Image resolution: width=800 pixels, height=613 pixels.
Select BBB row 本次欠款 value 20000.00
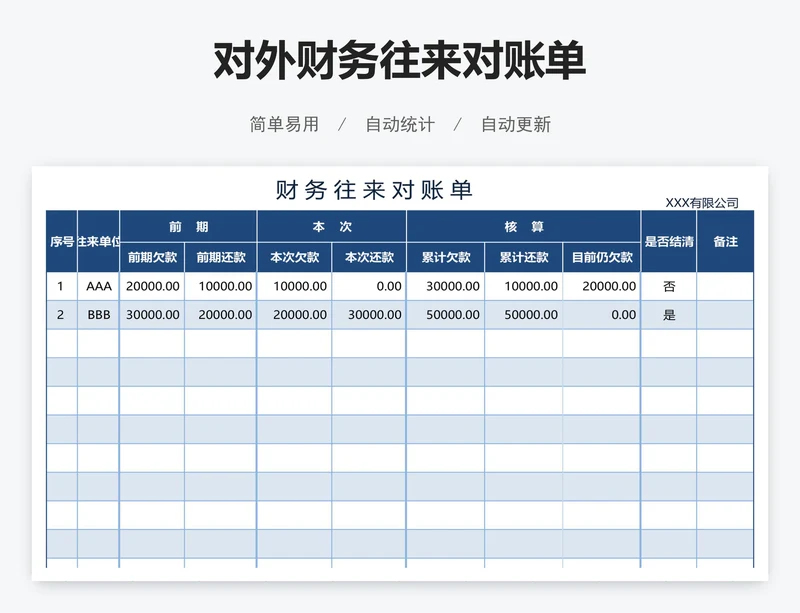(294, 315)
